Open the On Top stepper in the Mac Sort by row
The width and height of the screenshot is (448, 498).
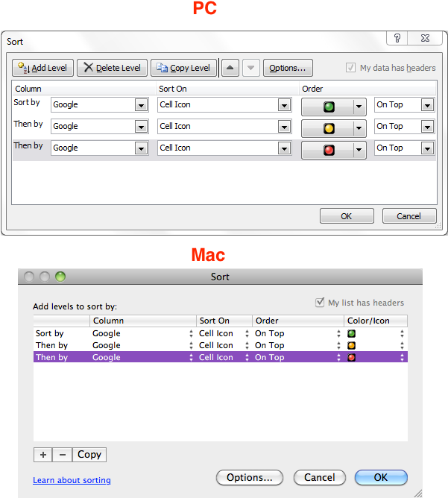[338, 333]
